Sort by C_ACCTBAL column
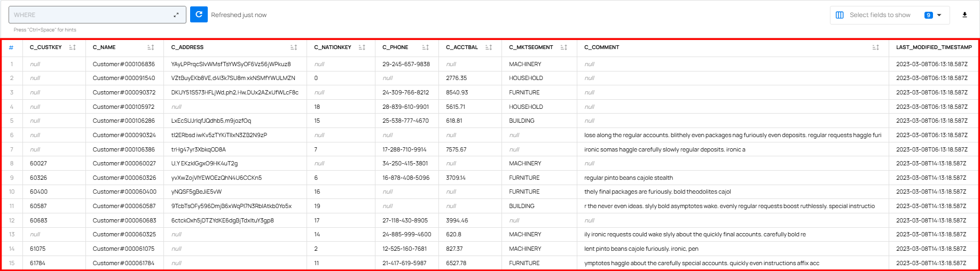980x271 pixels. 489,47
